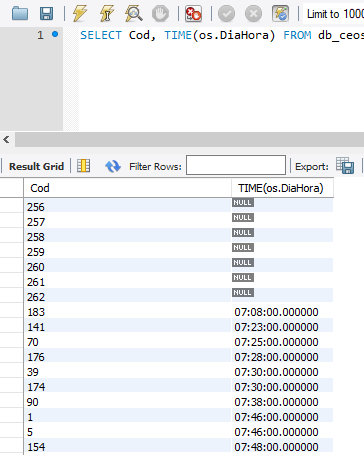Toggle wrap cell content icon
This screenshot has height=455, width=364.
(83, 166)
